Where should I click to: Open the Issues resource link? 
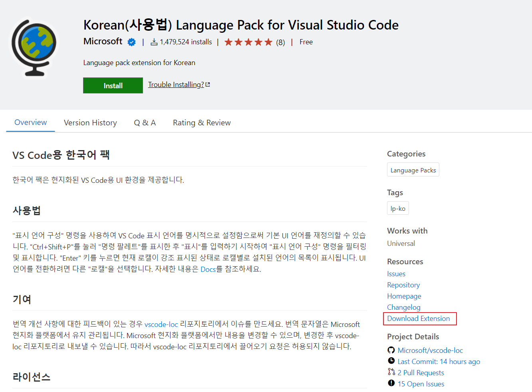(x=396, y=274)
